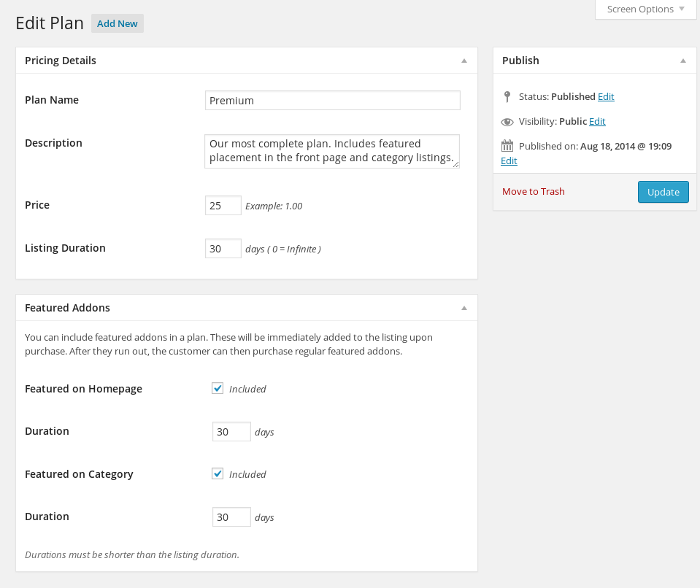Click into the Description textarea
The width and height of the screenshot is (700, 588).
click(332, 151)
